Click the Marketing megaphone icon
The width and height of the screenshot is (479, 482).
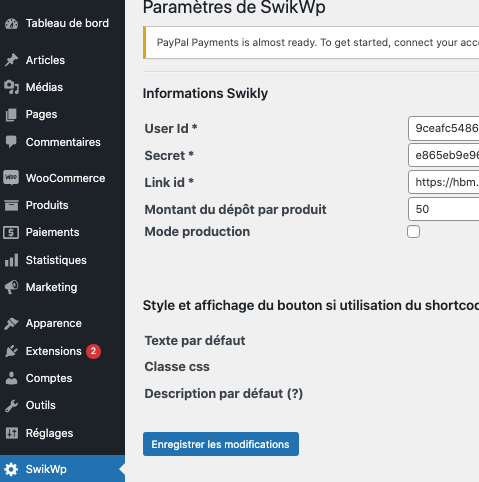point(11,287)
